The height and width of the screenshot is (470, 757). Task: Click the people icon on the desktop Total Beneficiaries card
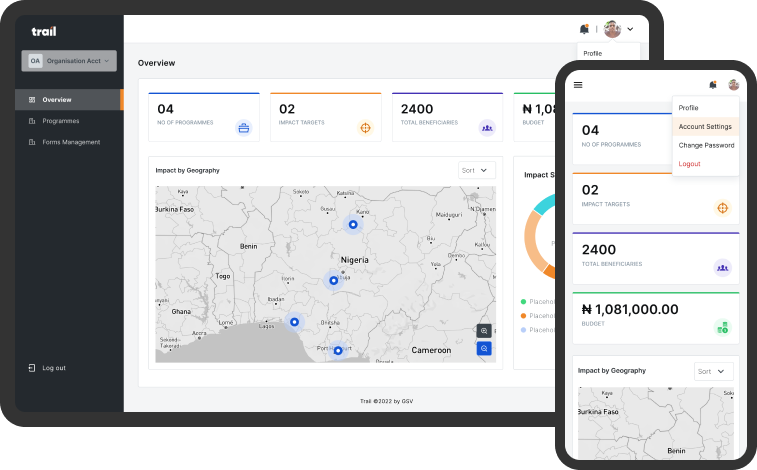[487, 127]
